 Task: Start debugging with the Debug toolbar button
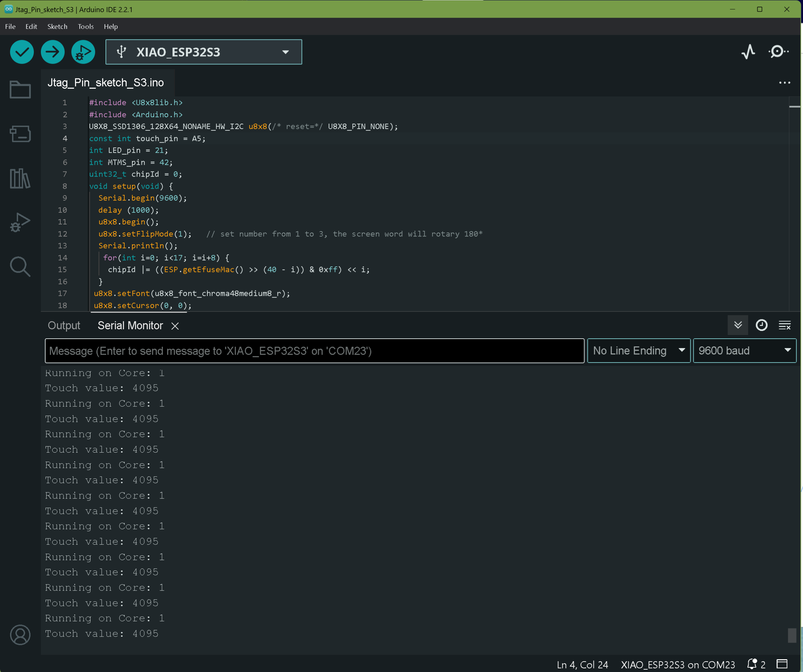click(83, 52)
